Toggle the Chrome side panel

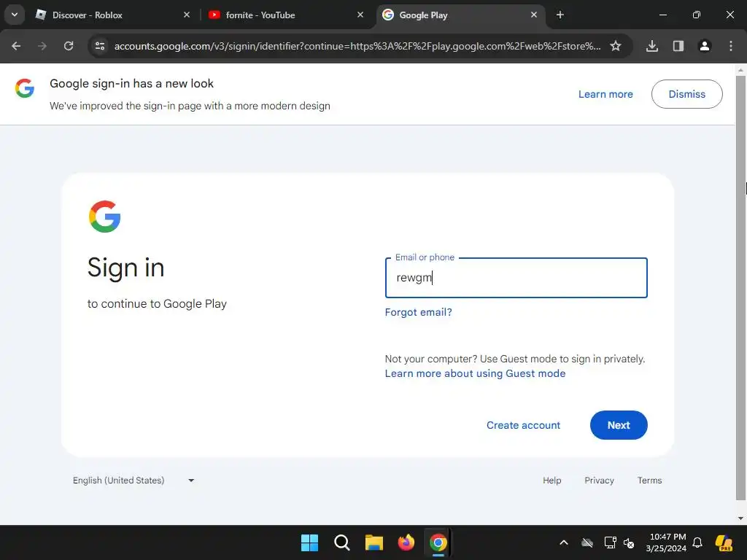tap(678, 46)
